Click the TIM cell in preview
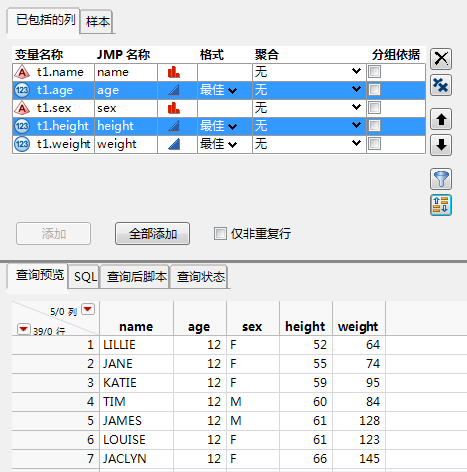The height and width of the screenshot is (472, 467). click(136, 402)
